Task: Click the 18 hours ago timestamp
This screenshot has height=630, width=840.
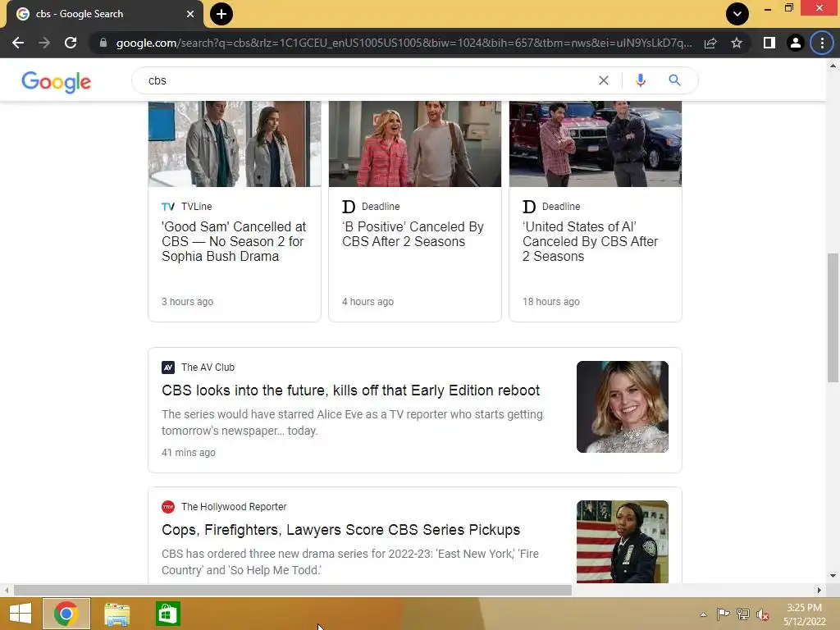Action: click(x=551, y=302)
